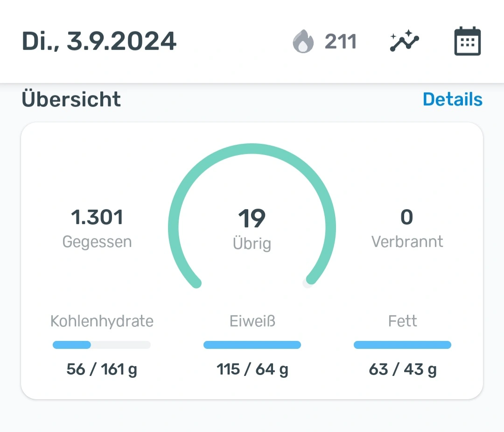Screen dimensions: 504x432
Task: Tap the streak count 211
Action: coord(341,42)
